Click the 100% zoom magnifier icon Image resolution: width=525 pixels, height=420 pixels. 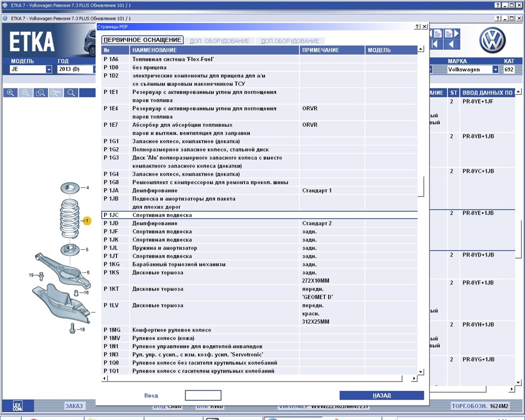pyautogui.click(x=56, y=93)
